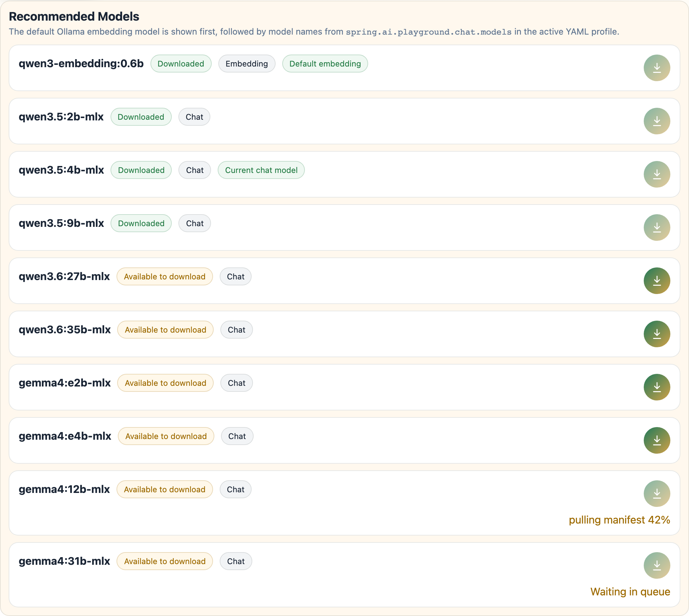The height and width of the screenshot is (616, 689).
Task: Click the gemma4:31b-mlx model name
Action: click(x=64, y=561)
